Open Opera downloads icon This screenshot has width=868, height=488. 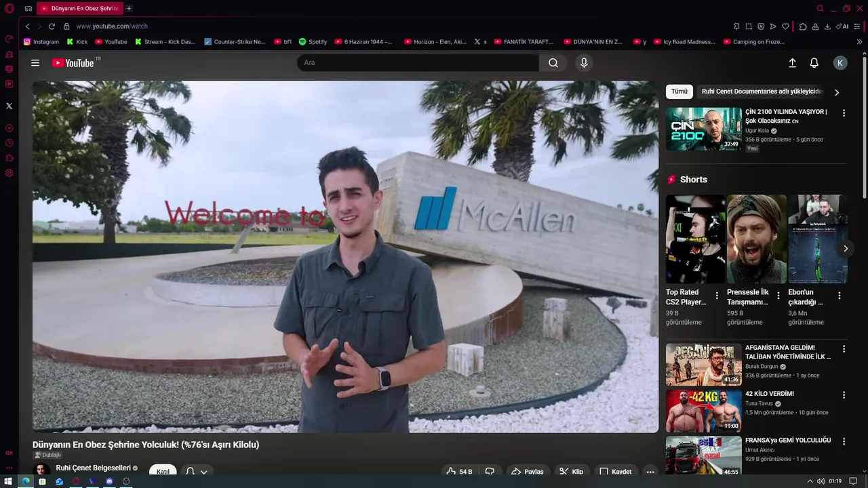click(827, 26)
